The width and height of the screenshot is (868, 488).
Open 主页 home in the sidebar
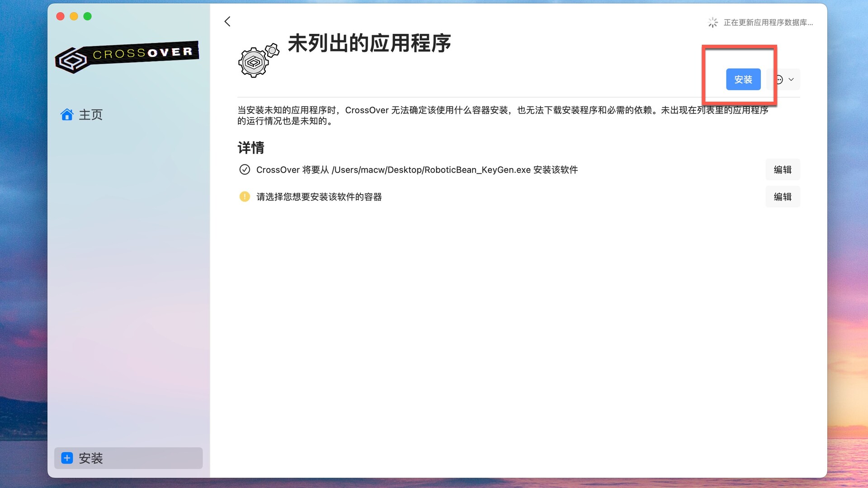coord(82,115)
